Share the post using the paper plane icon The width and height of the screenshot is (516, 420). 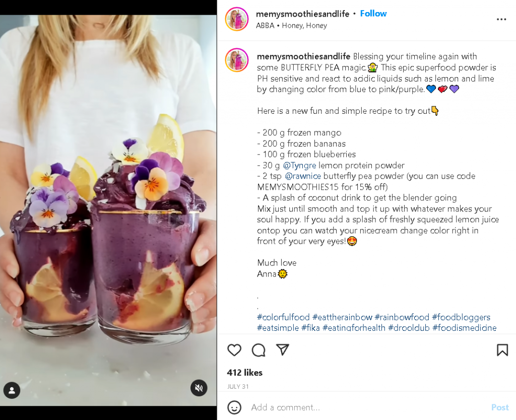click(282, 349)
